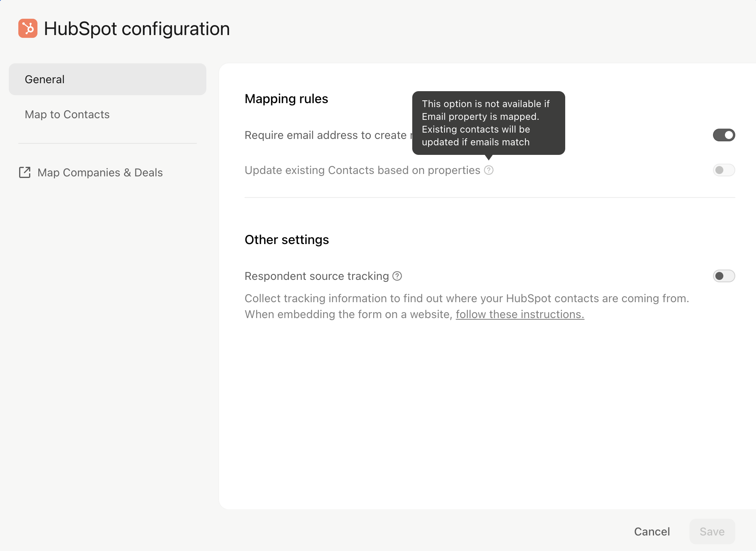Click the Update existing Contacts label text
This screenshot has height=551, width=756.
pos(362,170)
